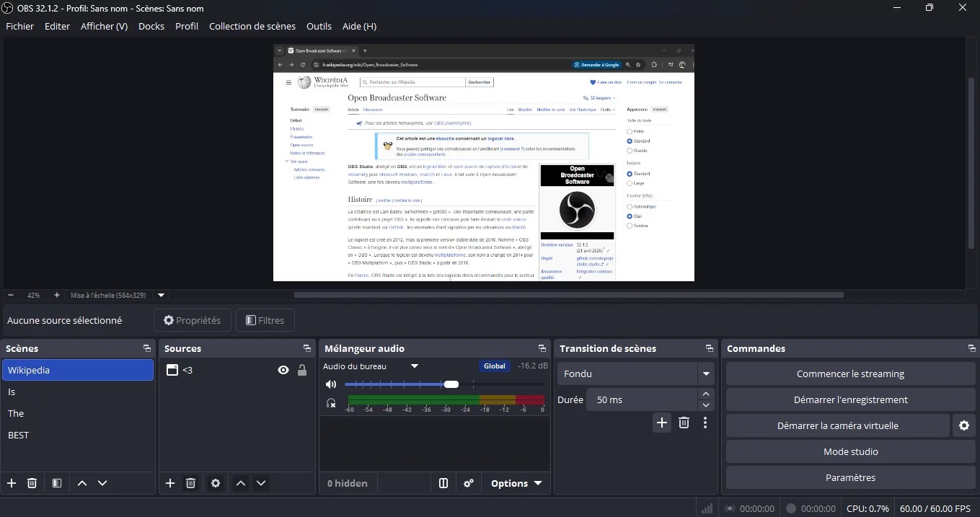
Task: Open the audio mixer Options dropdown
Action: pyautogui.click(x=516, y=483)
